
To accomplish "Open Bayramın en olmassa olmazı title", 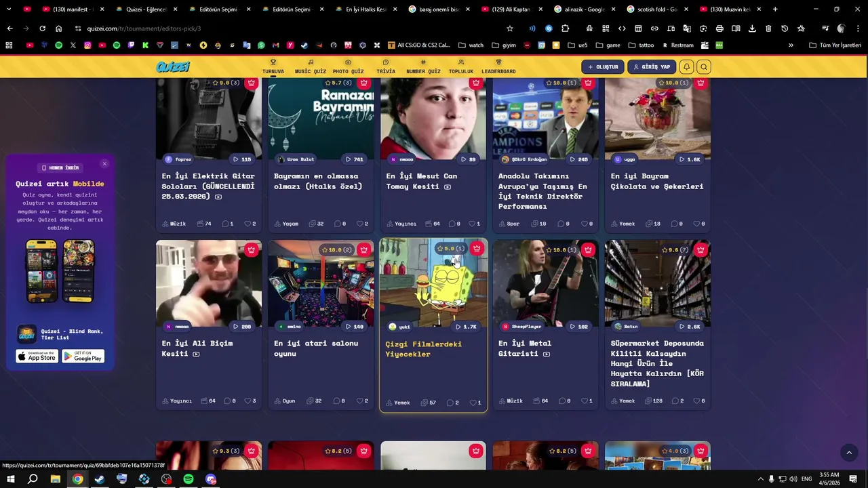I will click(318, 181).
